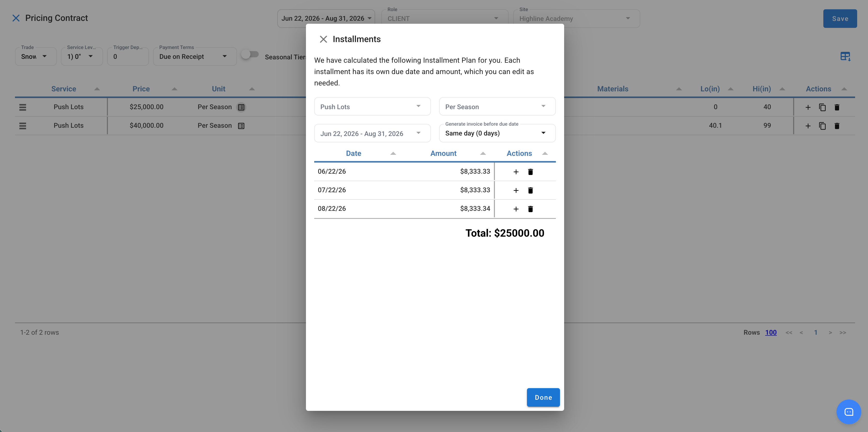Close the Installments dialog
Image resolution: width=868 pixels, height=432 pixels.
pos(323,39)
